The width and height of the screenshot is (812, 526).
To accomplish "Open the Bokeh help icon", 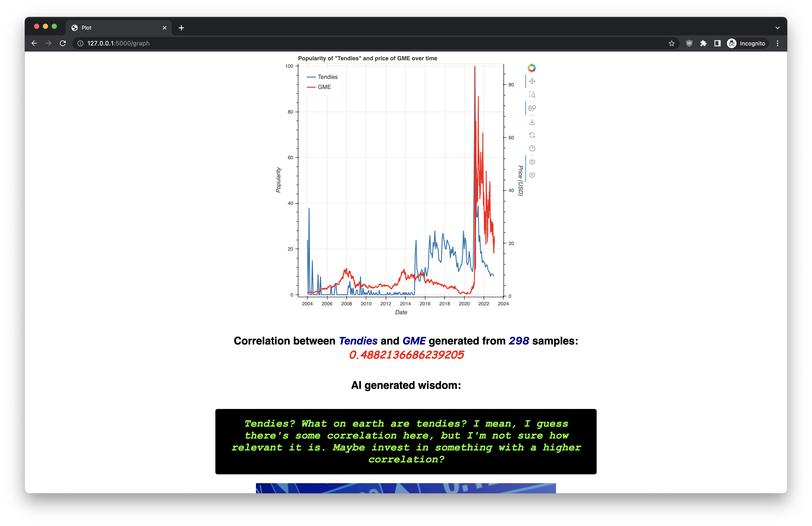I will coord(532,148).
